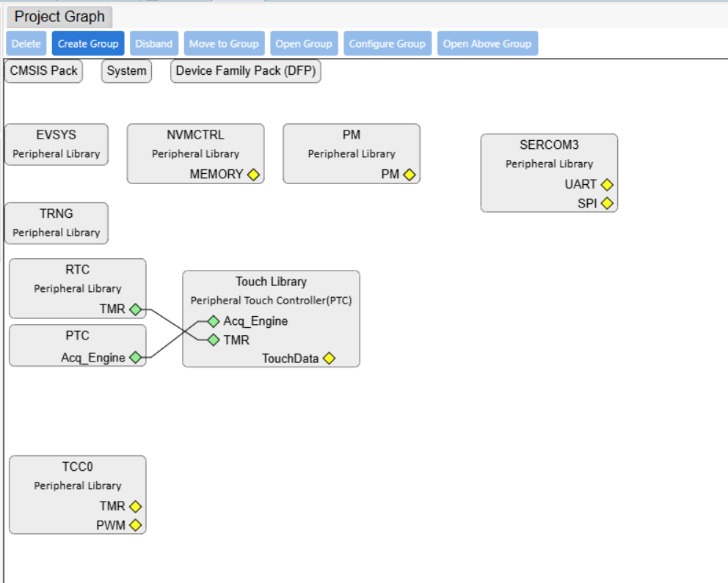Select the UART diamond on SERCOM3

click(x=607, y=185)
